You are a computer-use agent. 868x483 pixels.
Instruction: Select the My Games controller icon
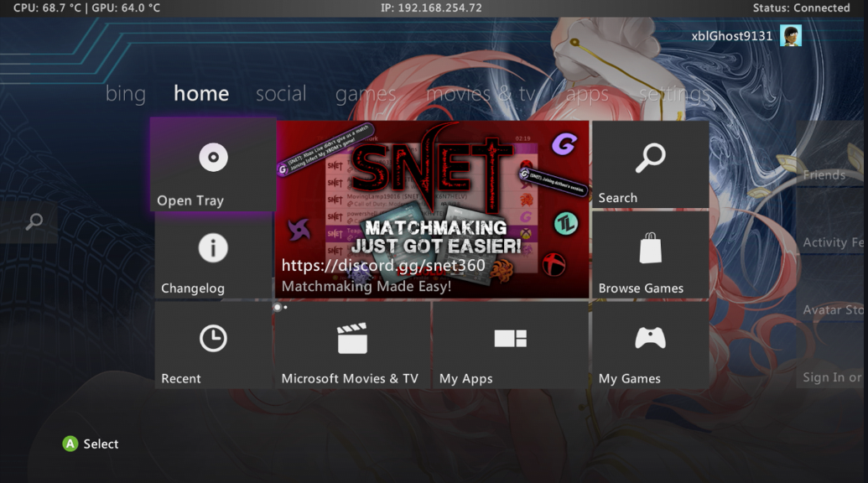click(x=650, y=338)
